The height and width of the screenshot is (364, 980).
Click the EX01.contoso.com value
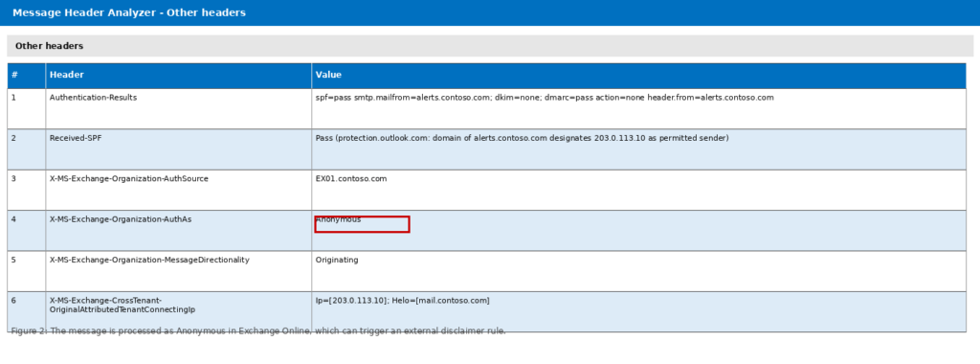click(x=351, y=179)
